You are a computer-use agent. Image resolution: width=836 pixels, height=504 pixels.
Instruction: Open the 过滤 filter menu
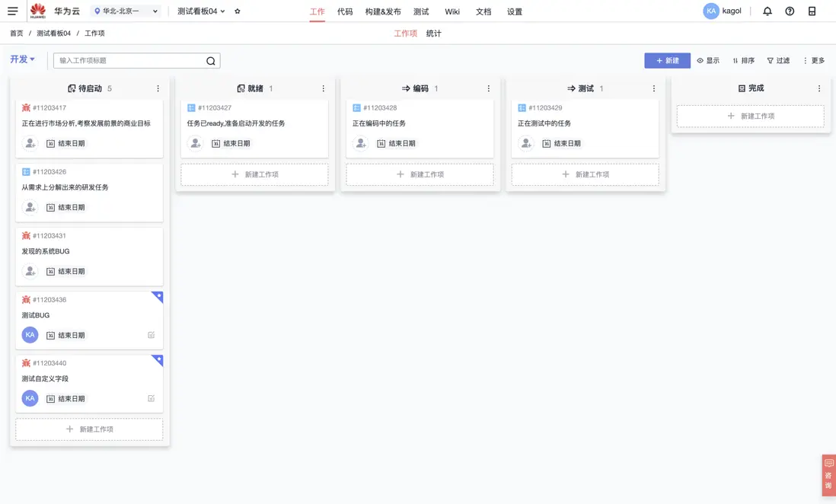(x=778, y=61)
